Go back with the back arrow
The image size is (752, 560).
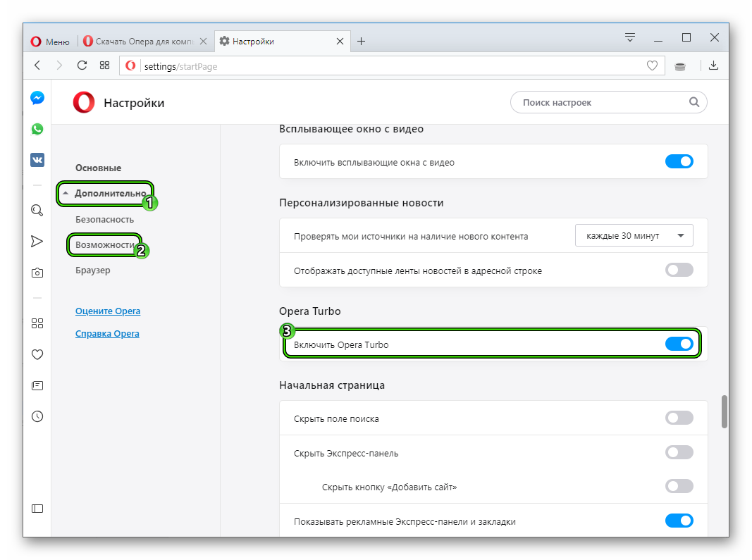(37, 66)
